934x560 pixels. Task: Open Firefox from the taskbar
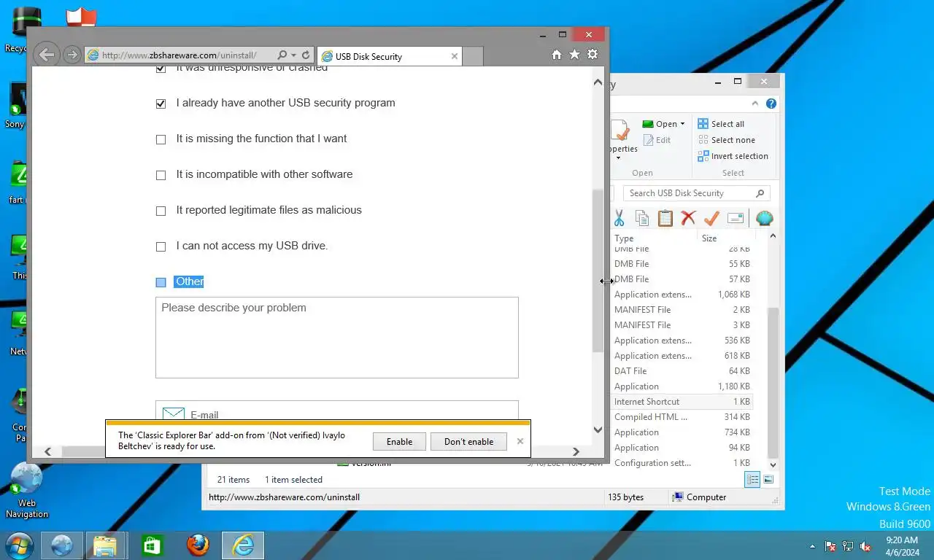coord(197,545)
